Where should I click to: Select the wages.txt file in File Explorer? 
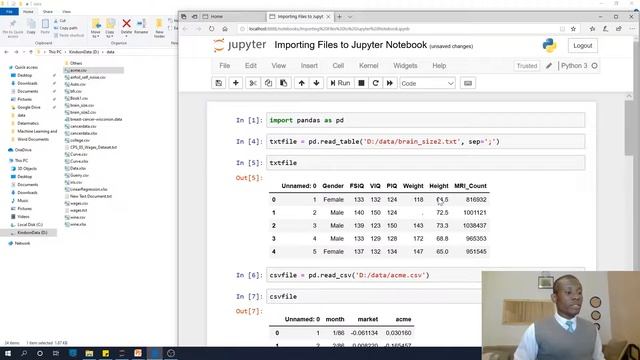point(76,210)
